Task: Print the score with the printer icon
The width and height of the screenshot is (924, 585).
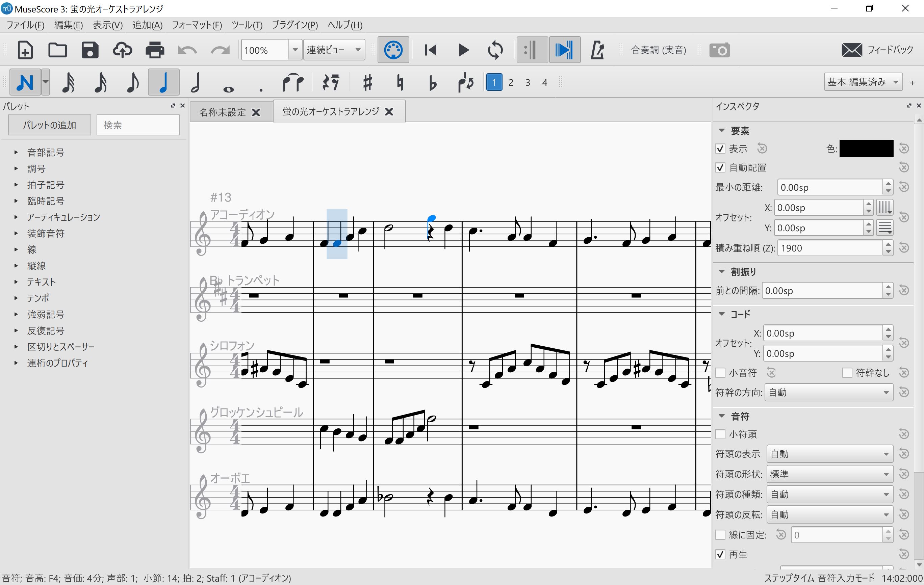Action: pos(155,50)
